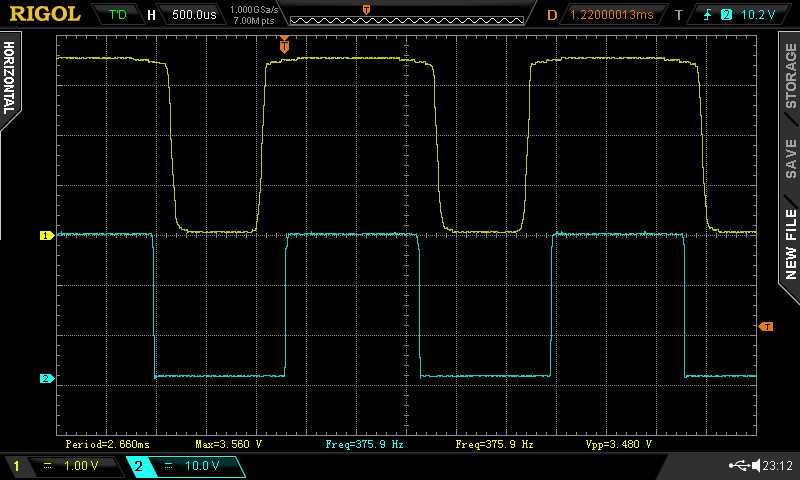Click the 1.000GSa/s sample rate readout
The image size is (800, 480).
(x=254, y=9)
